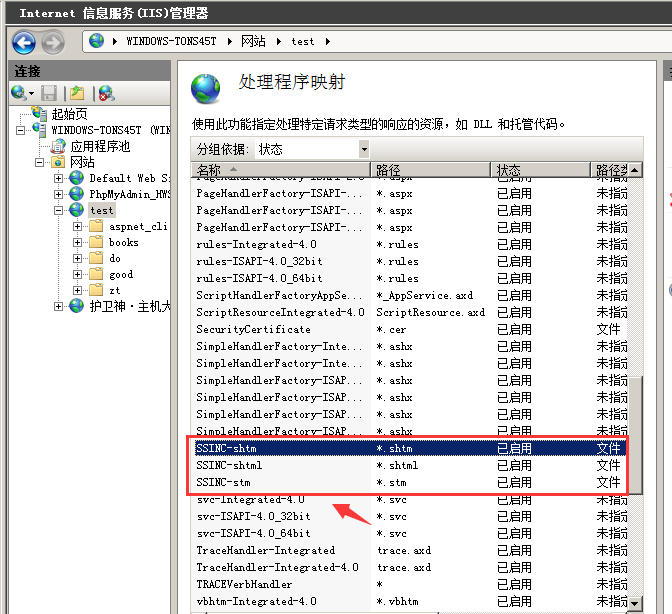Click the up one level folder icon
The width and height of the screenshot is (672, 614).
click(x=77, y=93)
